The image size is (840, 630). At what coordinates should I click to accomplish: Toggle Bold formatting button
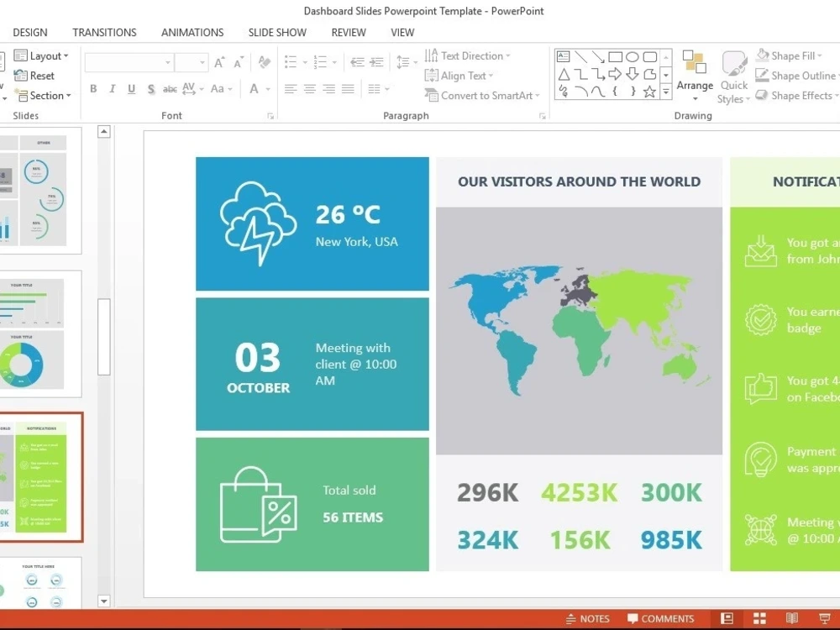(93, 89)
